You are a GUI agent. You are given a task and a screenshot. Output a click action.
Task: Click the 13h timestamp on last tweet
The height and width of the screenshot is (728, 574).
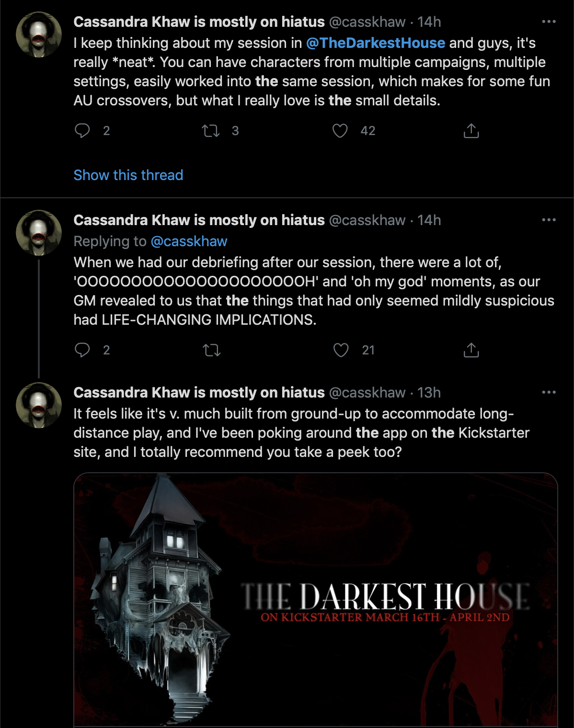point(429,393)
